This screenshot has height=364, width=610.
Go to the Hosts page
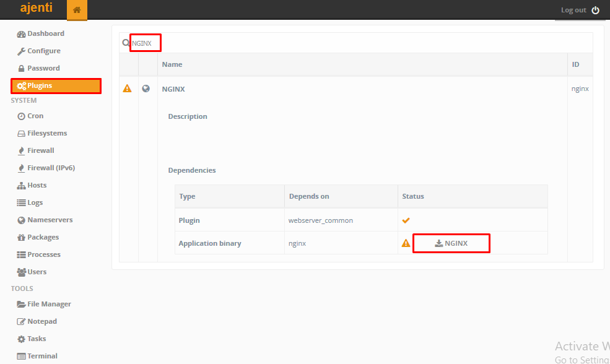[x=37, y=185]
